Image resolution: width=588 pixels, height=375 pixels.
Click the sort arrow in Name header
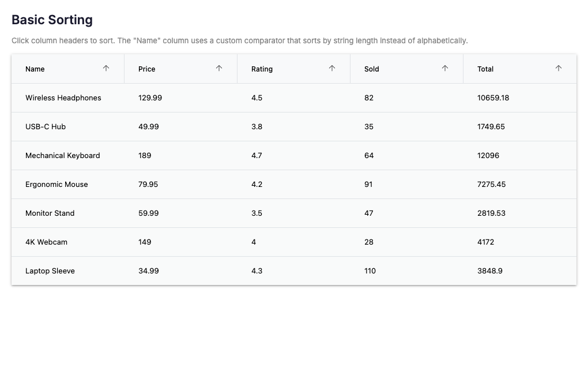106,68
